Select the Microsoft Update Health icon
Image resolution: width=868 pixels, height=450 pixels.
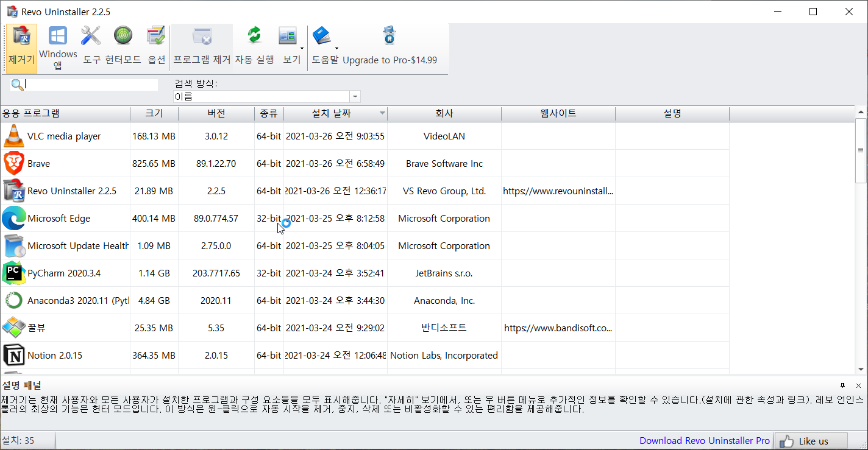pos(13,245)
